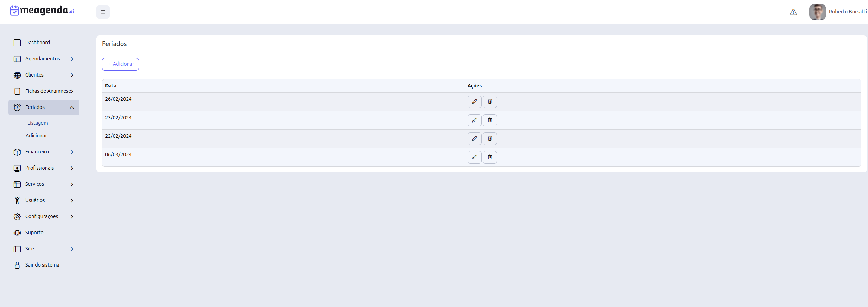Collapse the Feriados menu section
Image resolution: width=868 pixels, height=307 pixels.
(x=44, y=107)
